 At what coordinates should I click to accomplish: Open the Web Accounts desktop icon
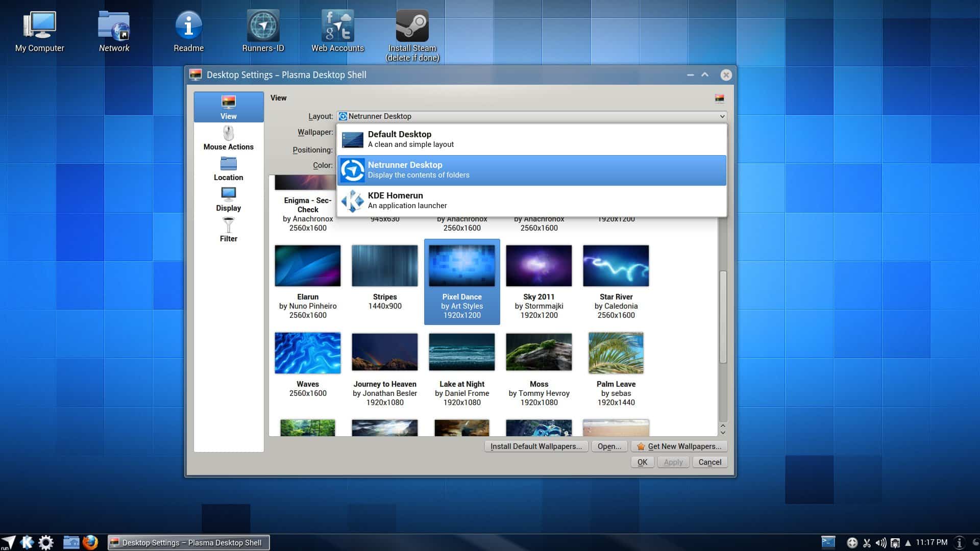pyautogui.click(x=337, y=32)
